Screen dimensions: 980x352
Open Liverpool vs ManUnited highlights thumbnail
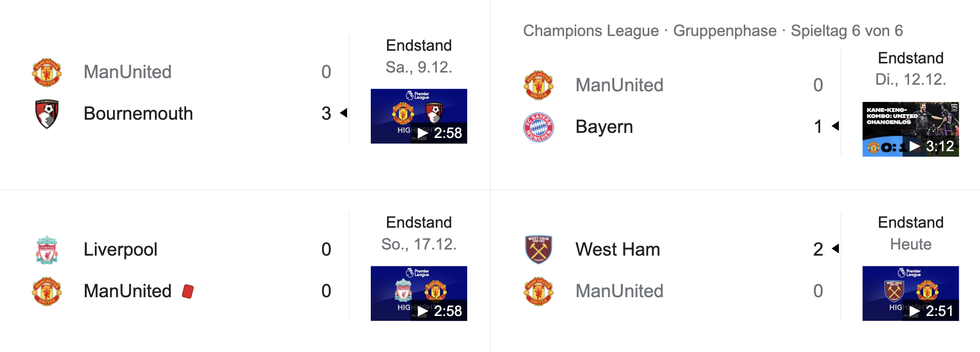pyautogui.click(x=418, y=293)
